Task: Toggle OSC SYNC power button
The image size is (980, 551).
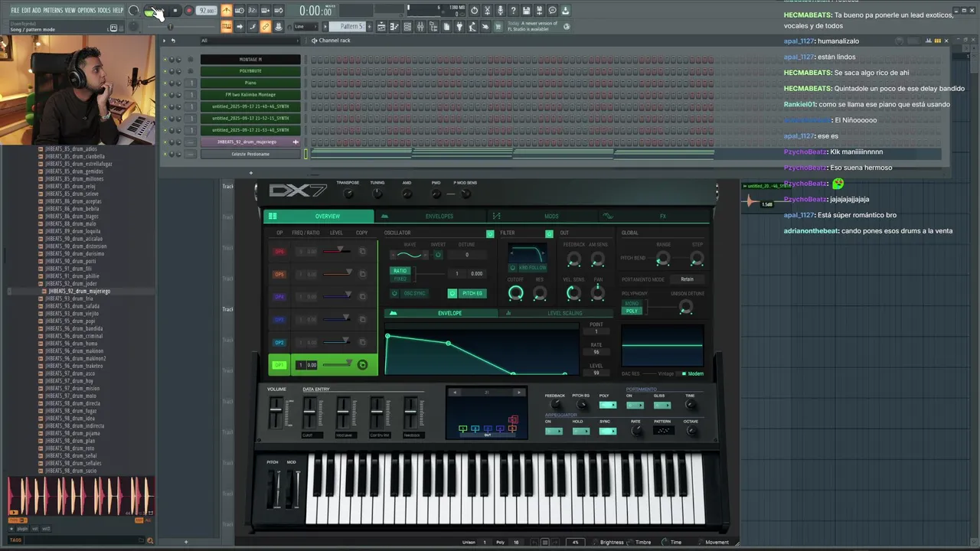Action: [x=394, y=293]
